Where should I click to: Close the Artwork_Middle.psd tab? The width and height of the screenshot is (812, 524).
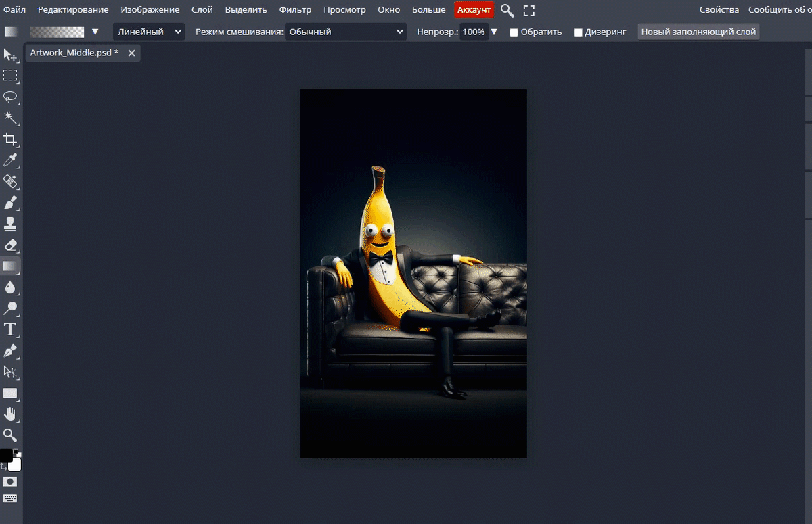click(131, 53)
